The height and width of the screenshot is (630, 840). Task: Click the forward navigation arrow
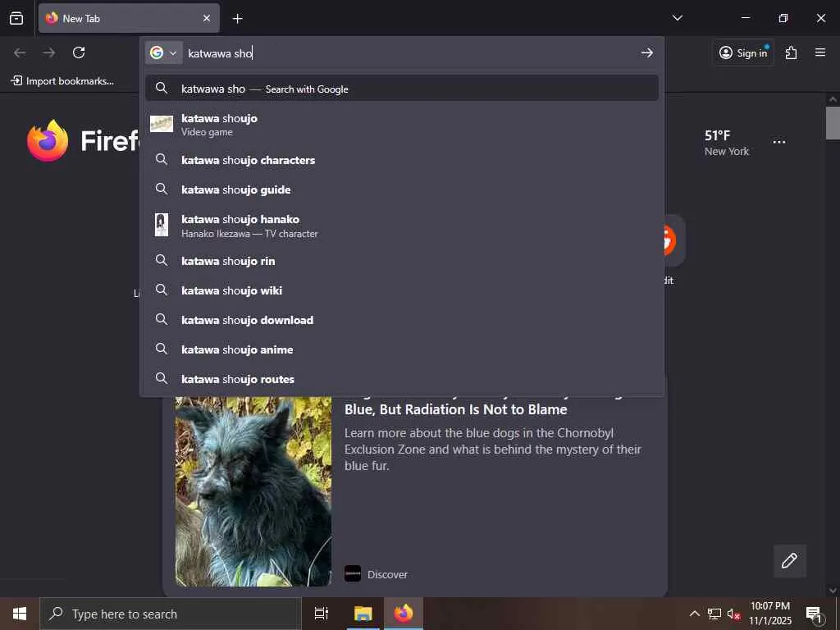click(x=49, y=52)
